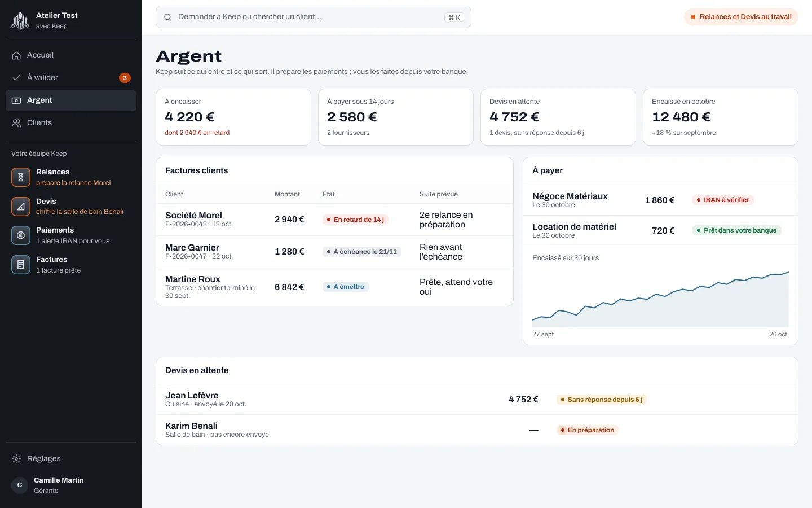Image resolution: width=812 pixels, height=508 pixels.
Task: Open the 'Devis en attente' 4 752 € card
Action: [x=558, y=117]
